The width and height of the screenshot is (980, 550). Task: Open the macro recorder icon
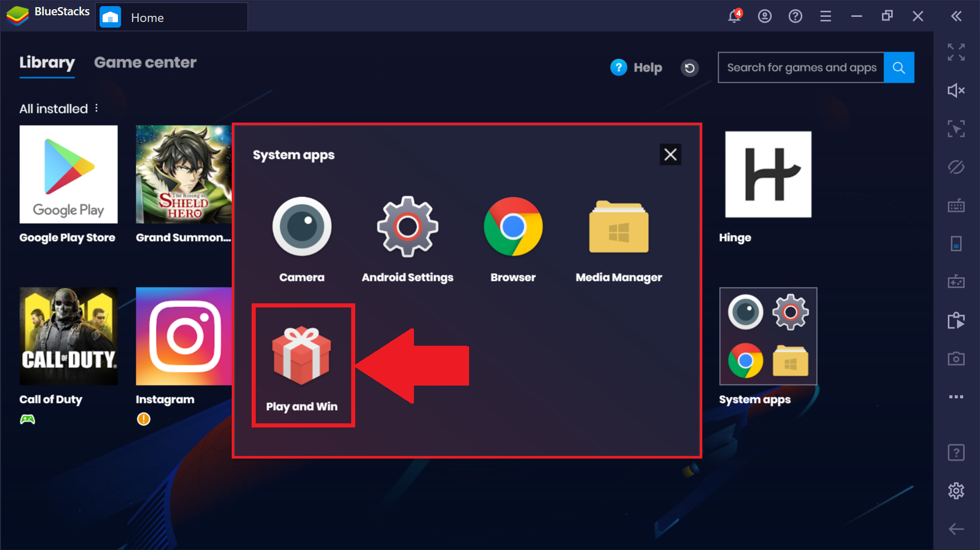pyautogui.click(x=956, y=320)
